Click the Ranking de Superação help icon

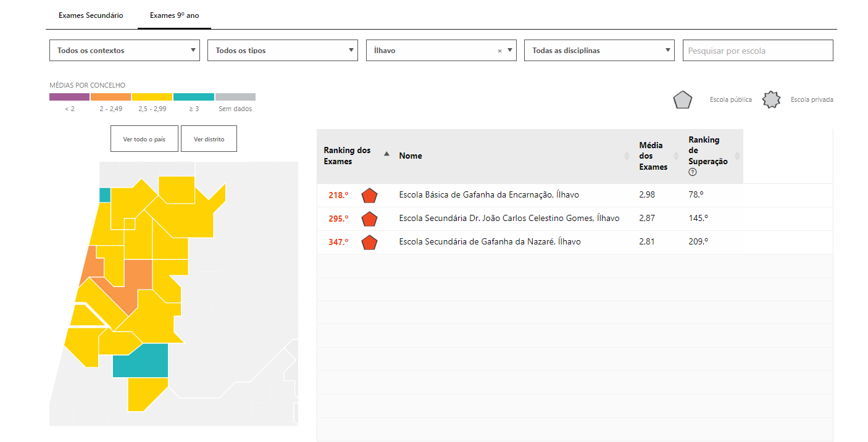pos(693,172)
